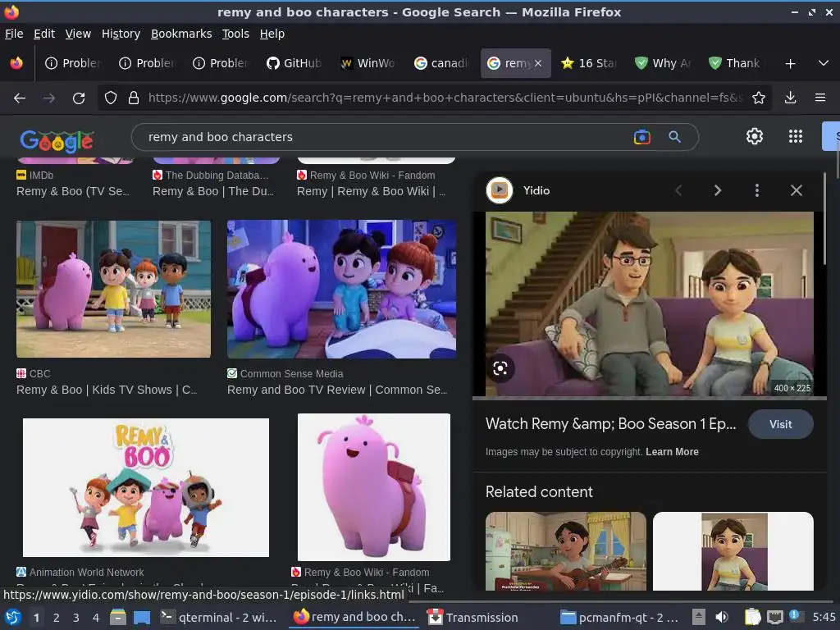
Task: Search by image using Google Lens camera icon
Action: click(641, 137)
